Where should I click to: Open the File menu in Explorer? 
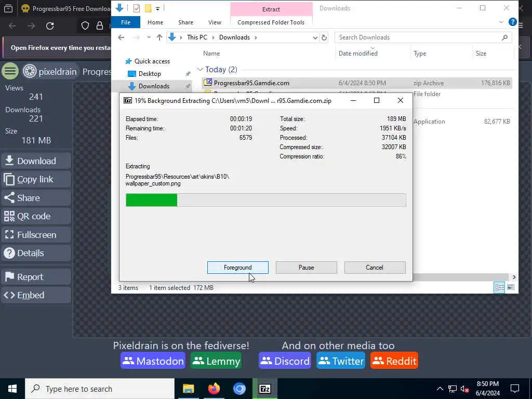[x=126, y=22]
